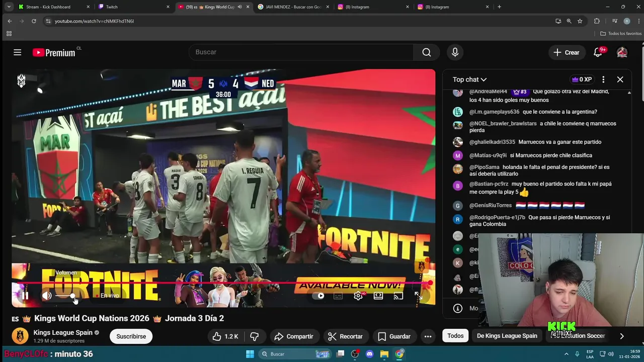Open the Todos los favoritos bookmarks folder
This screenshot has height=362, width=644.
coord(621,34)
